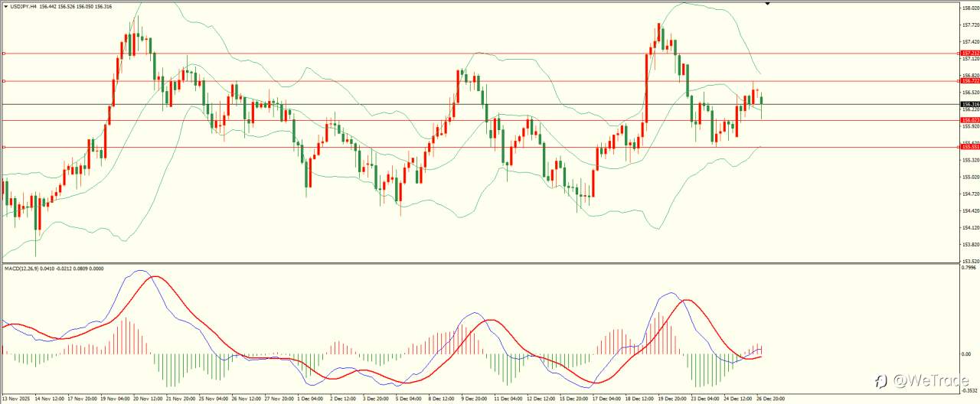Click the 155.551 red price label
980x404 pixels.
pyautogui.click(x=970, y=147)
